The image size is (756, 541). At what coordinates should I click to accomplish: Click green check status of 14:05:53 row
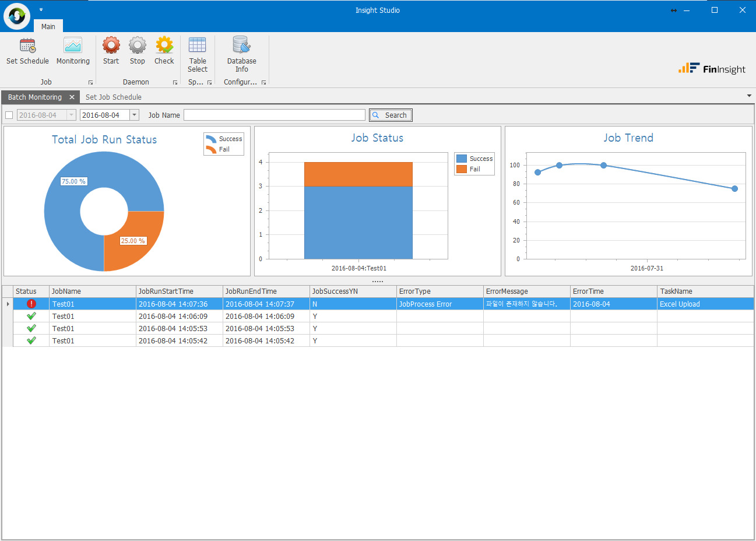point(31,328)
